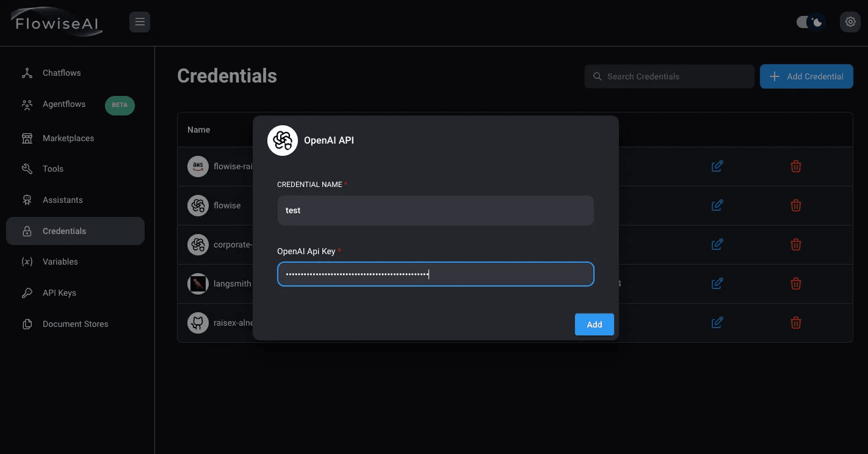Delete the langsmith credential via trash icon
Screen dimensions: 868x454
[x=795, y=284]
